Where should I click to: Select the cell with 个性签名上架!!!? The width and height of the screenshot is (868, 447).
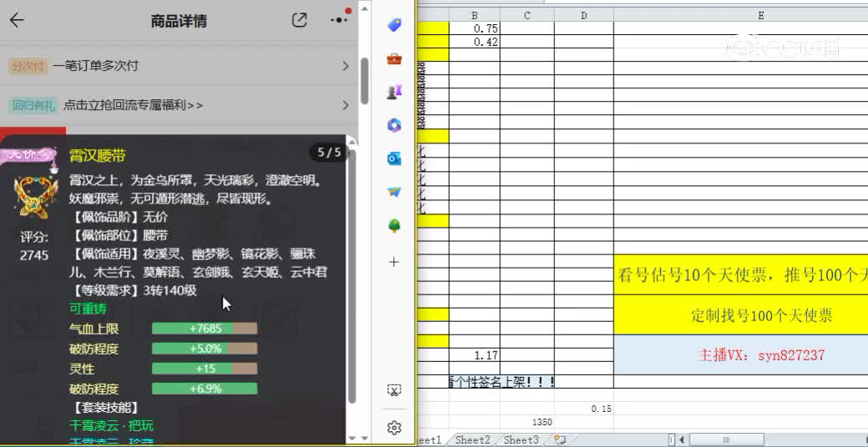pos(502,381)
